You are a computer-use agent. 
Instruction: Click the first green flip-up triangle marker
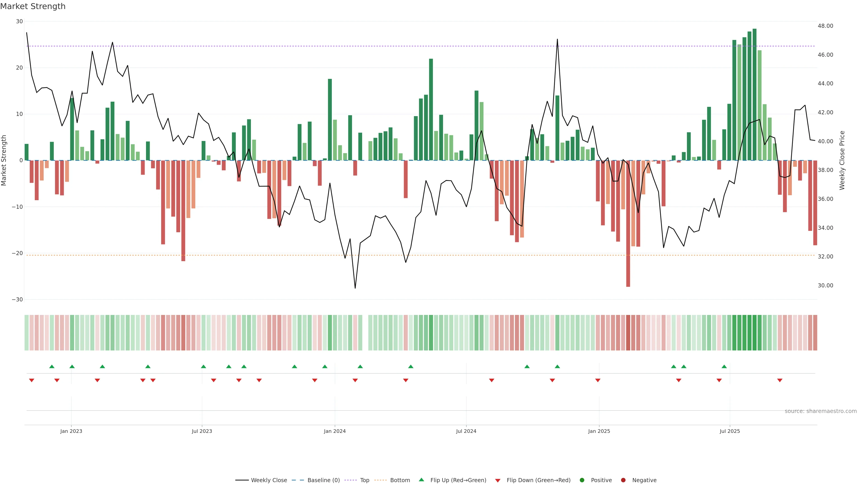(x=52, y=366)
